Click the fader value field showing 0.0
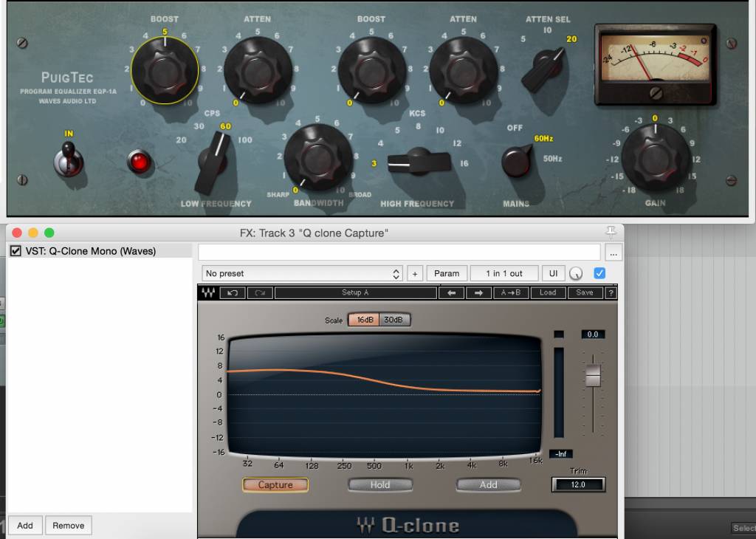Image resolution: width=756 pixels, height=539 pixels. (x=593, y=334)
